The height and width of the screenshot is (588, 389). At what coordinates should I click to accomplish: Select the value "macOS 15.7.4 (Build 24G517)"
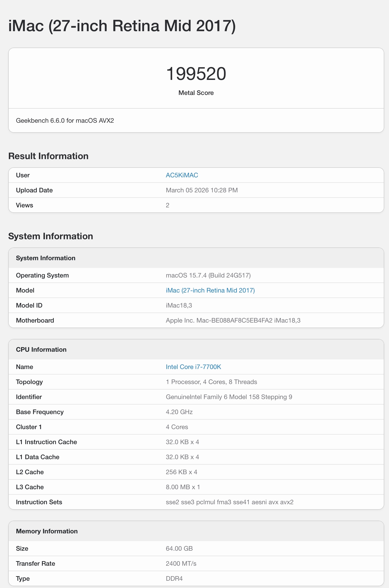click(208, 275)
